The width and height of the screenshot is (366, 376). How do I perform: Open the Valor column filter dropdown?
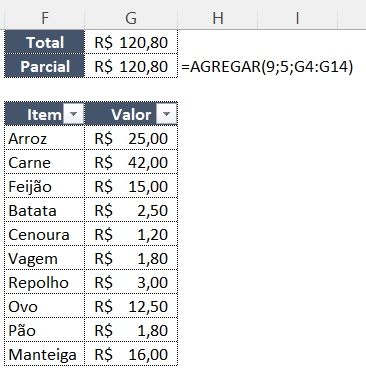coord(166,115)
